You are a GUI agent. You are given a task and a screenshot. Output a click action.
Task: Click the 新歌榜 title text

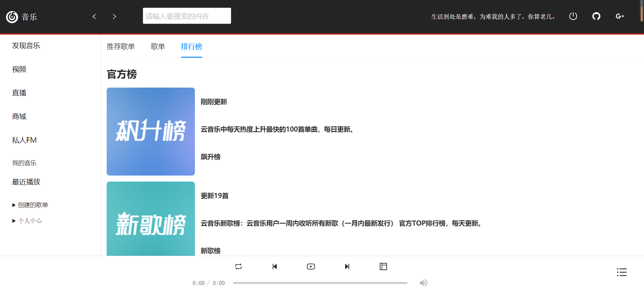[211, 251]
